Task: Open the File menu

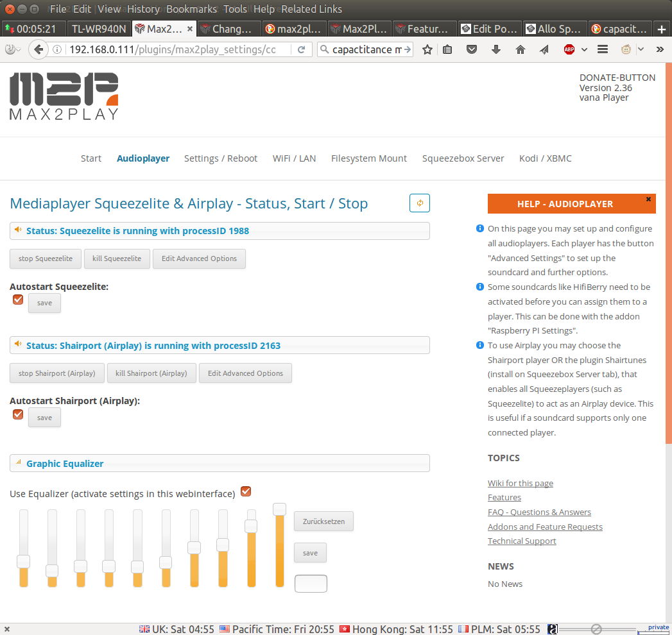Action: 58,9
